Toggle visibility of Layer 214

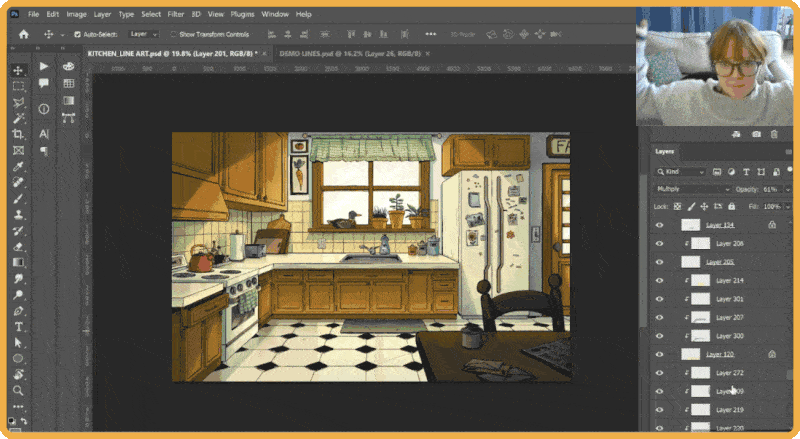659,280
